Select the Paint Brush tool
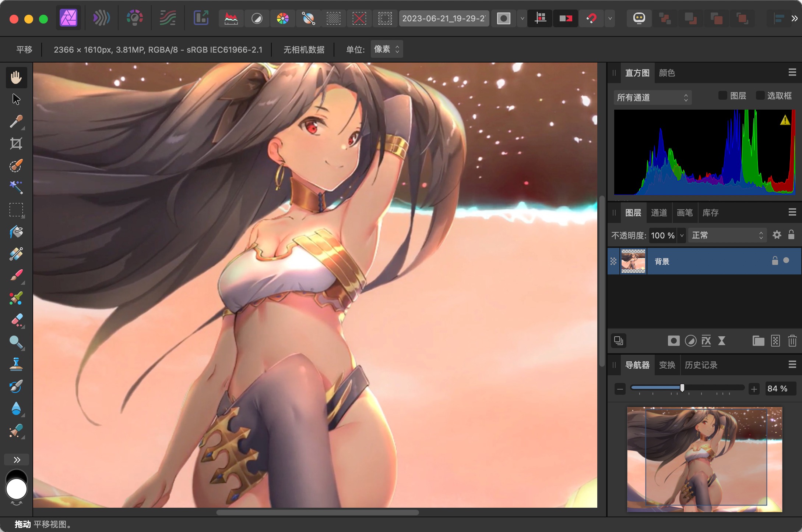The height and width of the screenshot is (532, 802). point(16,276)
